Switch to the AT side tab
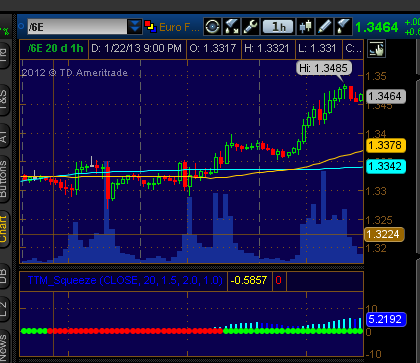Image resolution: width=420 pixels, height=363 pixels. pyautogui.click(x=3, y=137)
